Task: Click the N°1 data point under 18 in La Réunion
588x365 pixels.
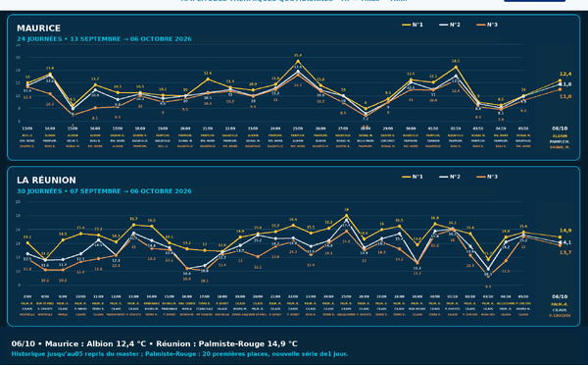Action: pyautogui.click(x=347, y=216)
